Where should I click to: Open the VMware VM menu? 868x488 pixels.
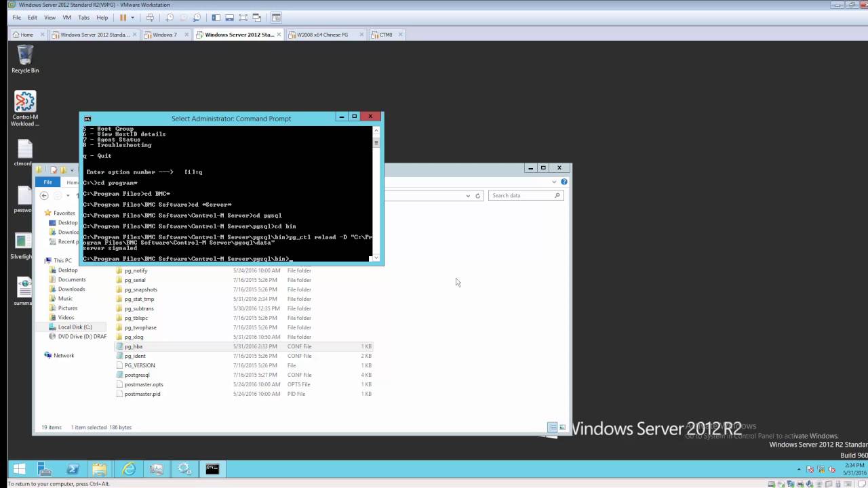(66, 18)
